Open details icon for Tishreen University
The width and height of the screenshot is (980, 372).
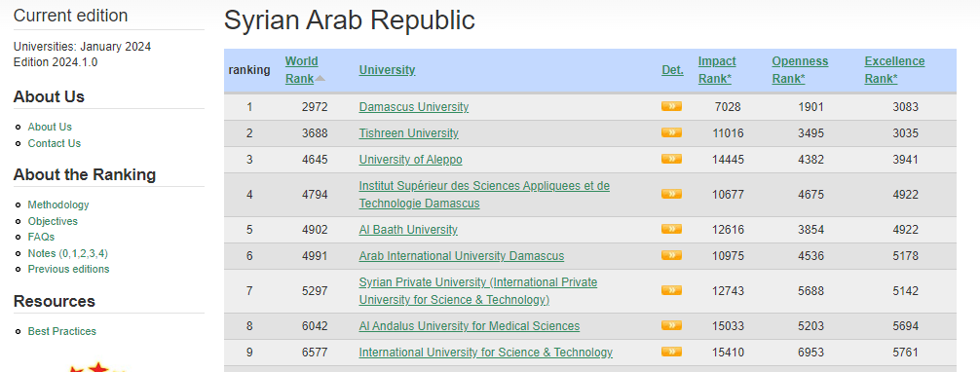(x=671, y=132)
